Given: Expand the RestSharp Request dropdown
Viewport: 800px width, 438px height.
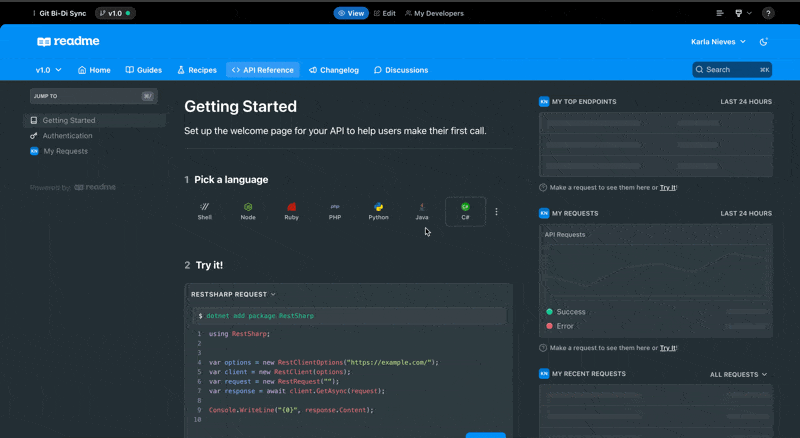Looking at the screenshot, I should point(233,295).
